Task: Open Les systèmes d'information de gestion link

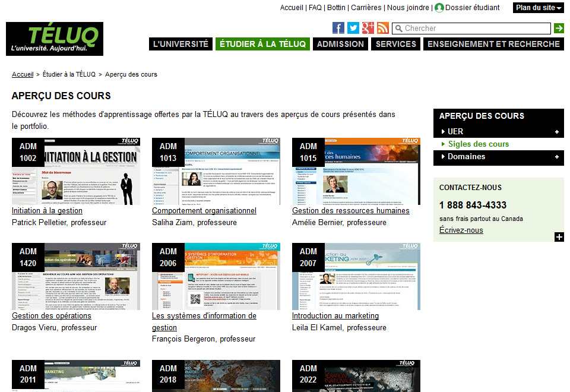Action: 204,321
